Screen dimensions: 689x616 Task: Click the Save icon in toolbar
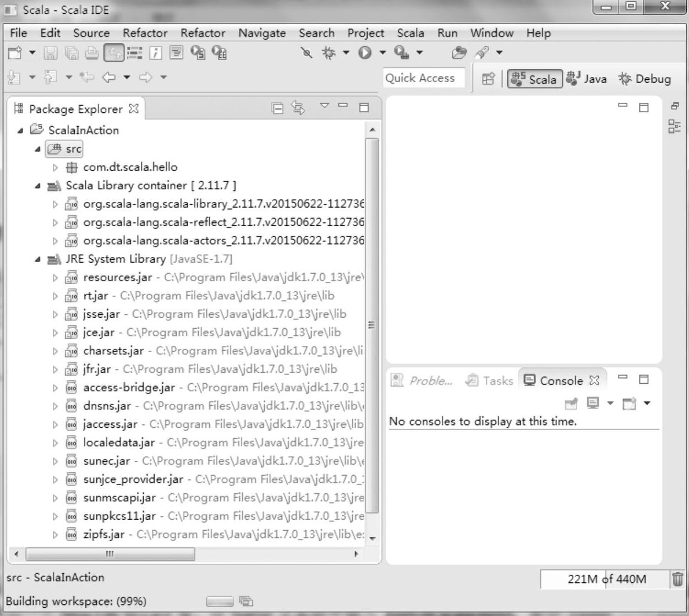51,52
